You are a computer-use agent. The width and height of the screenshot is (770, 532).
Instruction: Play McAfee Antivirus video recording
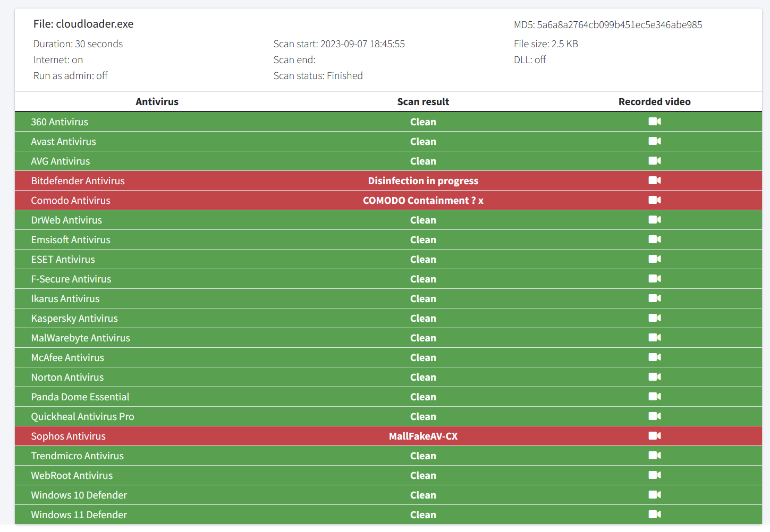655,357
